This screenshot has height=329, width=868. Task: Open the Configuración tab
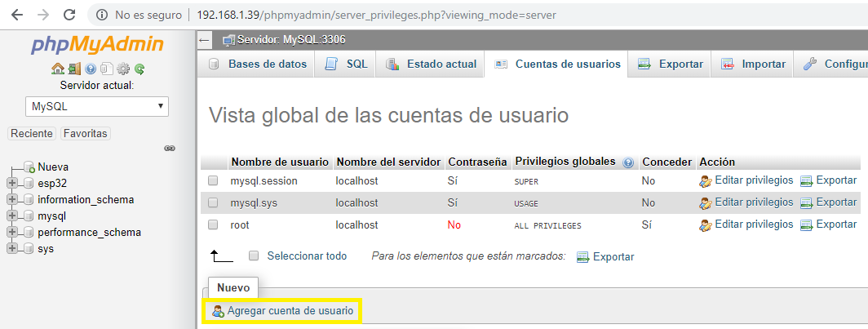(831, 64)
